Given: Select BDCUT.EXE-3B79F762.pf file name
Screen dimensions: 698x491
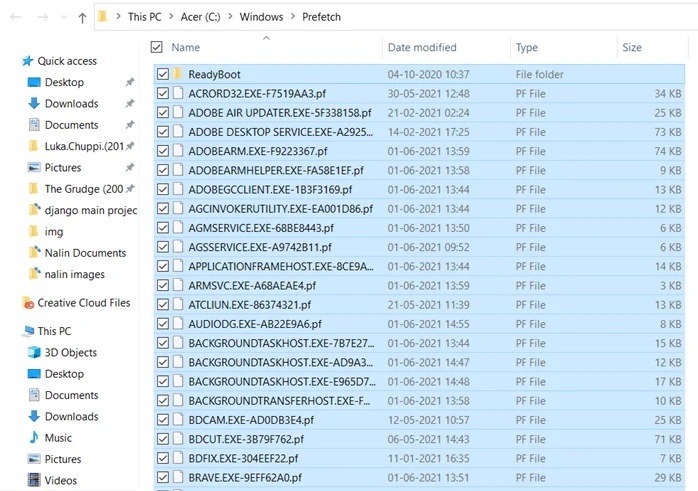Looking at the screenshot, I should point(246,439).
